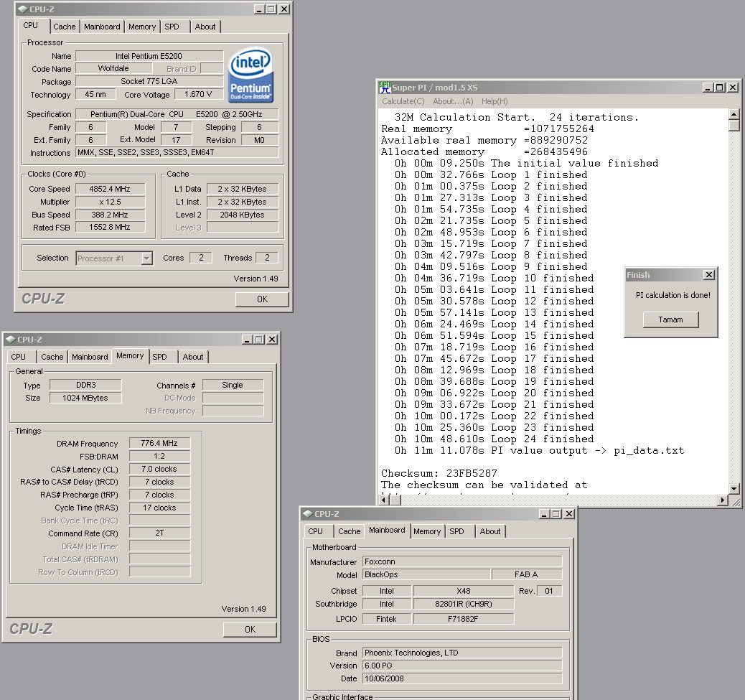
Task: Click the Super PI vertical scrollbar thumb
Action: coord(734,126)
